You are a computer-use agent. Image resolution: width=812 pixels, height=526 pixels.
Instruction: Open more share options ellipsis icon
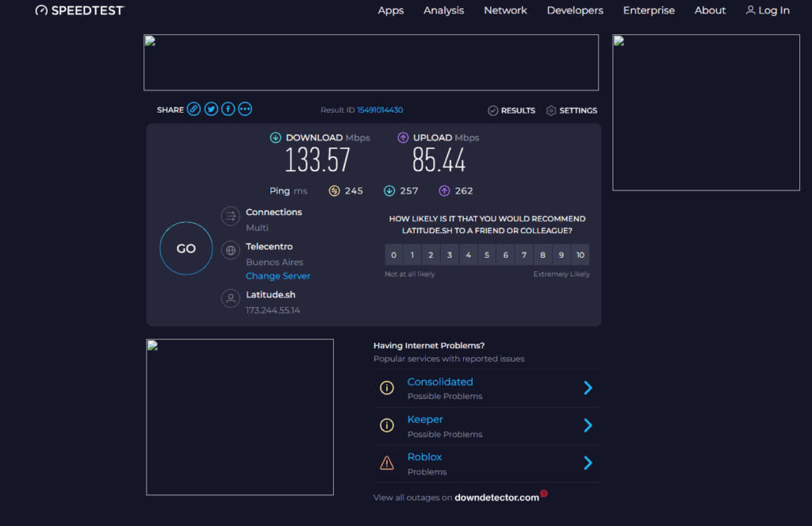point(245,109)
